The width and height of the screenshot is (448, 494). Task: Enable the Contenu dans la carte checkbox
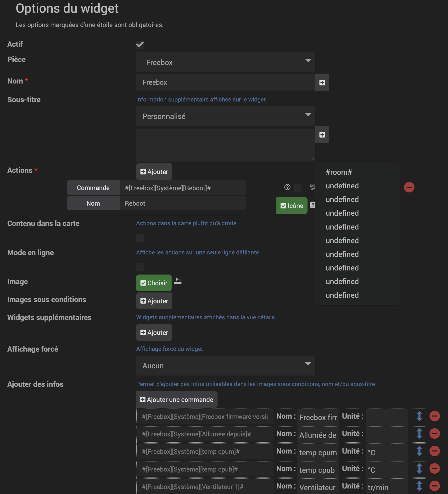click(x=140, y=238)
